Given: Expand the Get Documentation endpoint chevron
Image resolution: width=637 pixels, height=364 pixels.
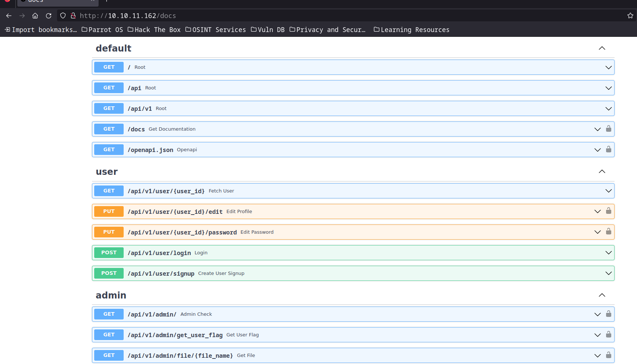Looking at the screenshot, I should click(x=598, y=129).
